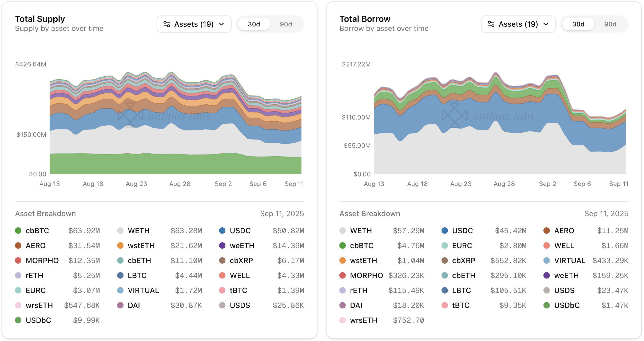Click the red MORPHO dot in Supply breakdown

click(18, 260)
